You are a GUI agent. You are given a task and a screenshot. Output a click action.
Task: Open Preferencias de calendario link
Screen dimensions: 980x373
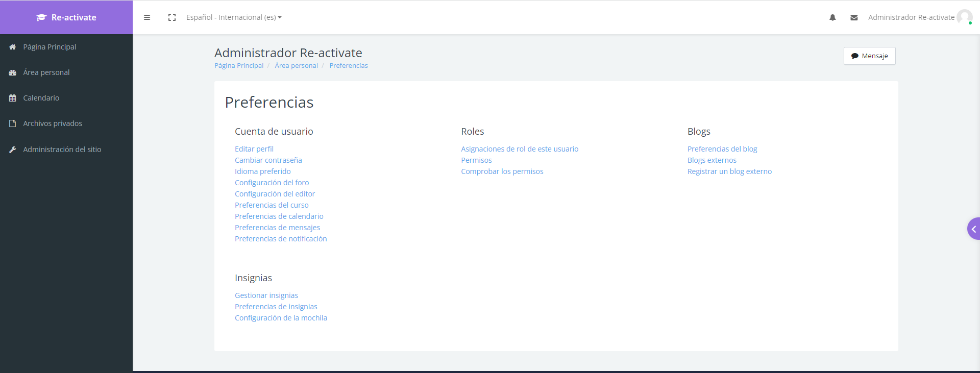point(279,216)
